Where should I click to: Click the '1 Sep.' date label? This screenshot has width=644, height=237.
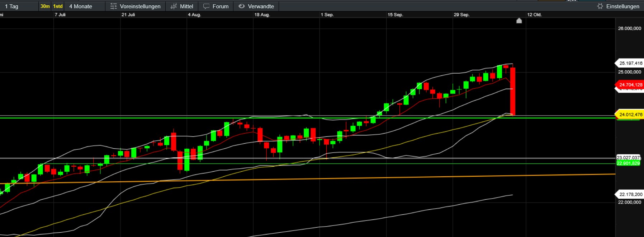click(x=327, y=15)
